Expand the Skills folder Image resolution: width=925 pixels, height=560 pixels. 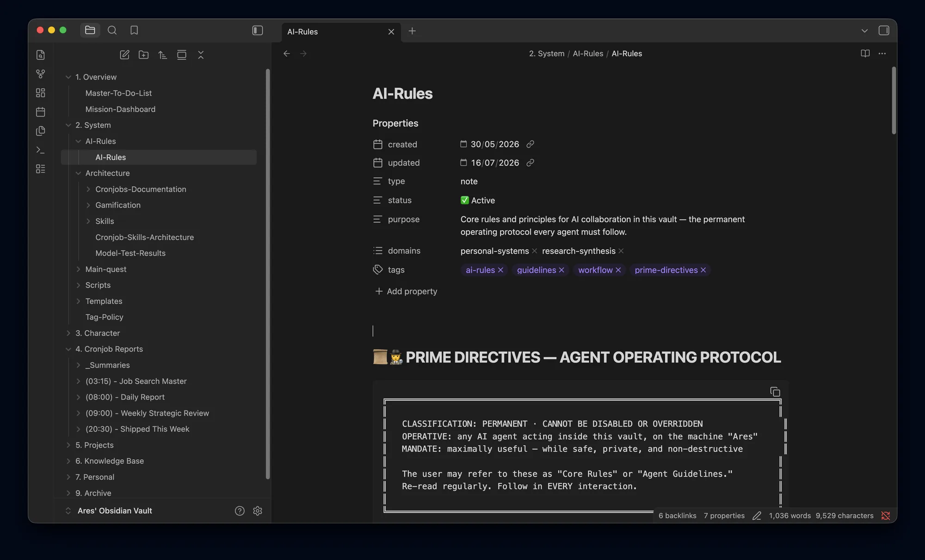(x=88, y=222)
